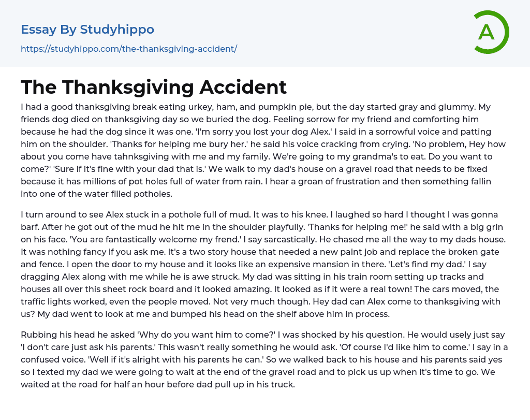The height and width of the screenshot is (420, 530).
Task: Click the Essay By Studyhippo header
Action: click(87, 30)
